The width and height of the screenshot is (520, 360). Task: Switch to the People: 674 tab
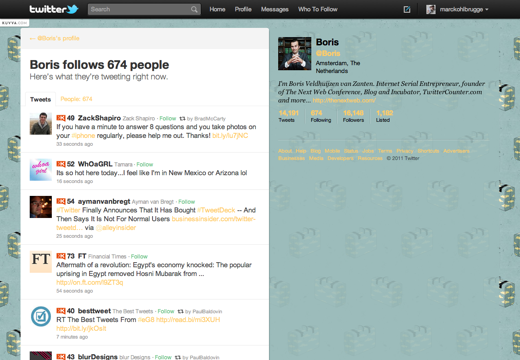[76, 99]
